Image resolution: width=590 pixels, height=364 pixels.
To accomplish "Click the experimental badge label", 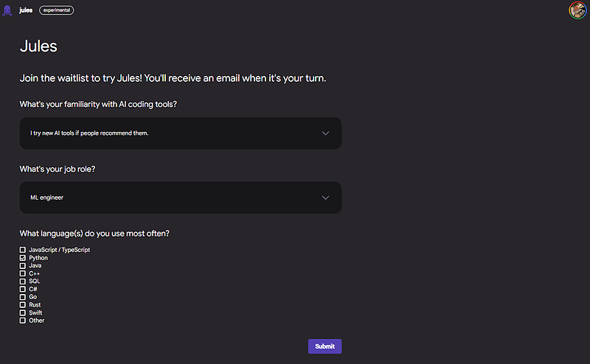I will [x=56, y=10].
